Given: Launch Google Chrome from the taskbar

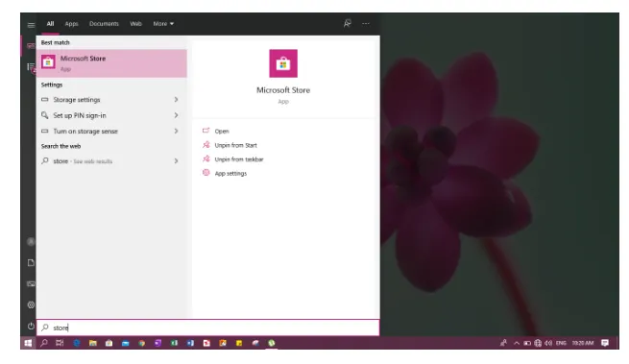Looking at the screenshot, I should pos(141,343).
